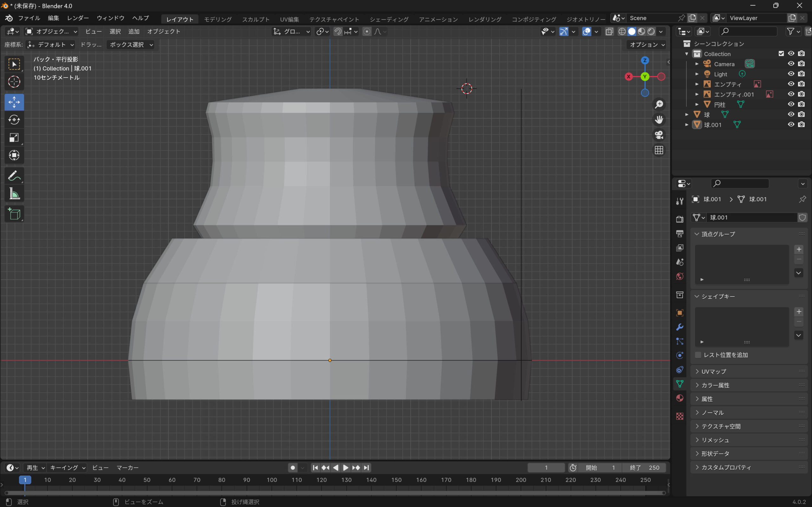Select the Scale tool in the toolbar
The width and height of the screenshot is (812, 507).
(x=14, y=138)
